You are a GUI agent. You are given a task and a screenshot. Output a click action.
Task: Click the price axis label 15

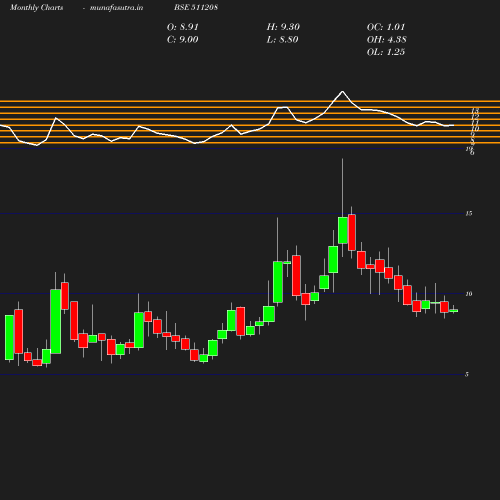tap(469, 213)
